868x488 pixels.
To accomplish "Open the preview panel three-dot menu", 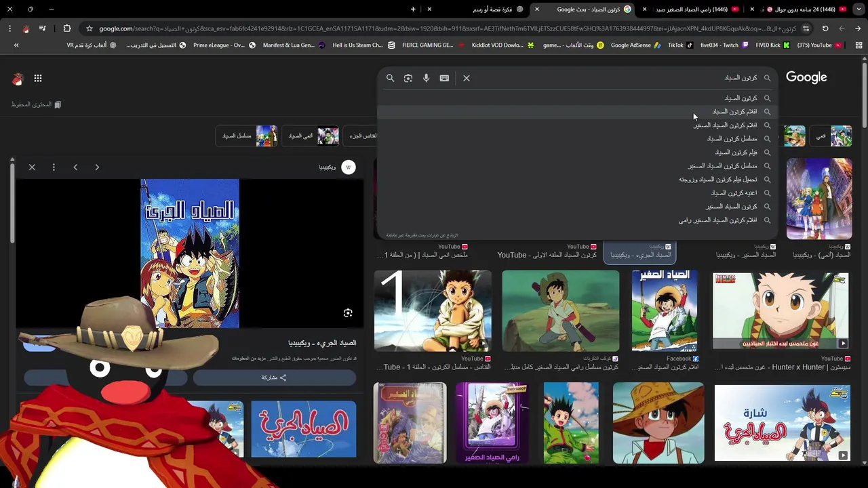I will click(54, 167).
